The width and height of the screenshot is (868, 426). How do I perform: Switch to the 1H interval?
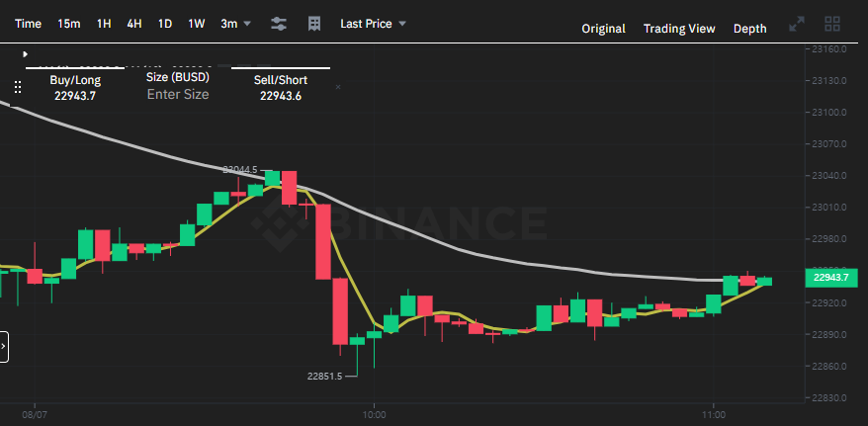tap(104, 24)
